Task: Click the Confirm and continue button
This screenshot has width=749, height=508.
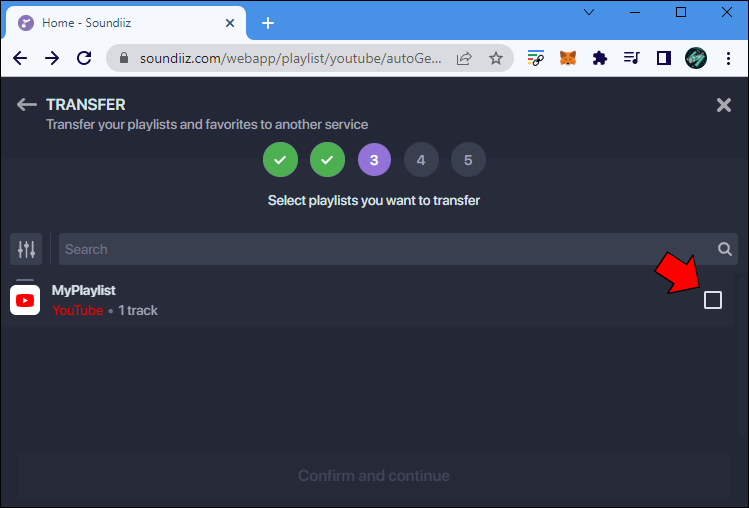Action: click(x=374, y=476)
